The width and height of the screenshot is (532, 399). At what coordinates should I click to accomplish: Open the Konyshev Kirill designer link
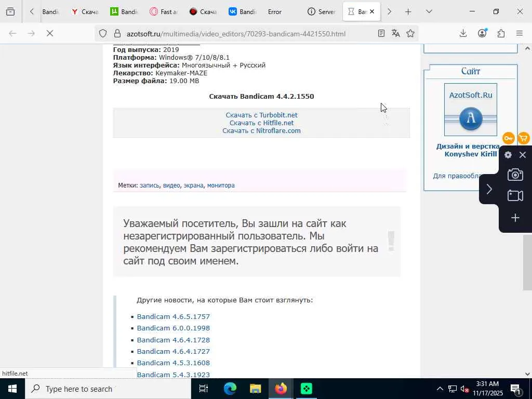(471, 154)
